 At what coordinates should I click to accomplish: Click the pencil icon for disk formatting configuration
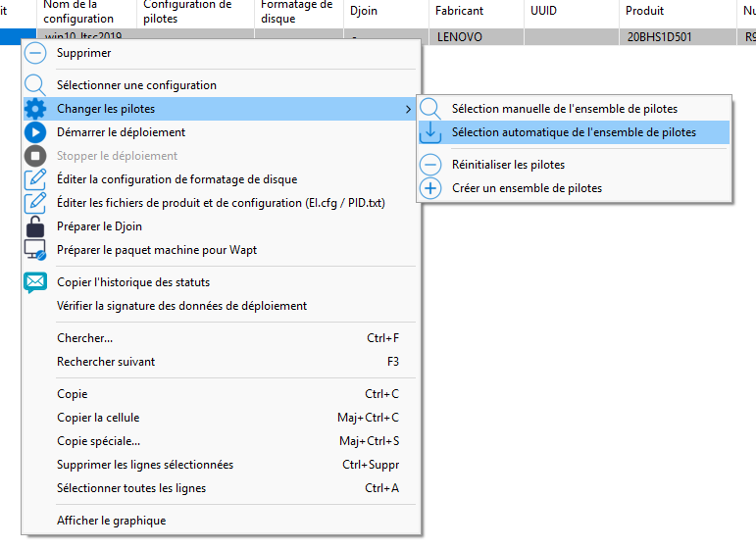pyautogui.click(x=35, y=179)
